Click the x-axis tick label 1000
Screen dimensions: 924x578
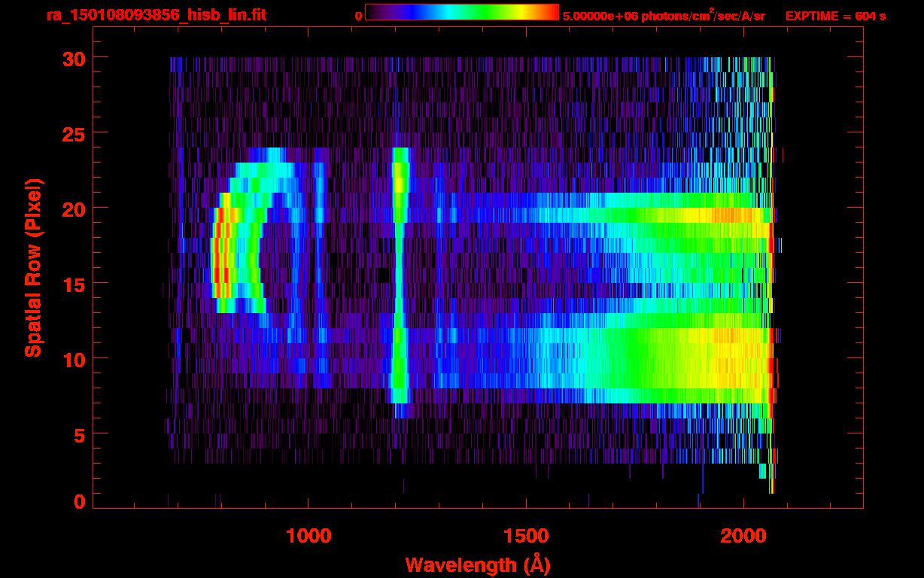click(x=309, y=536)
